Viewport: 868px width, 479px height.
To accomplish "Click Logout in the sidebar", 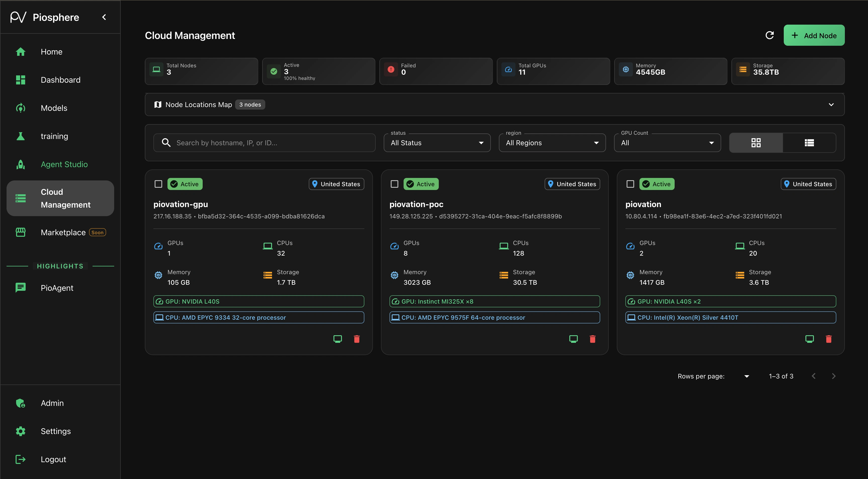I will (53, 459).
